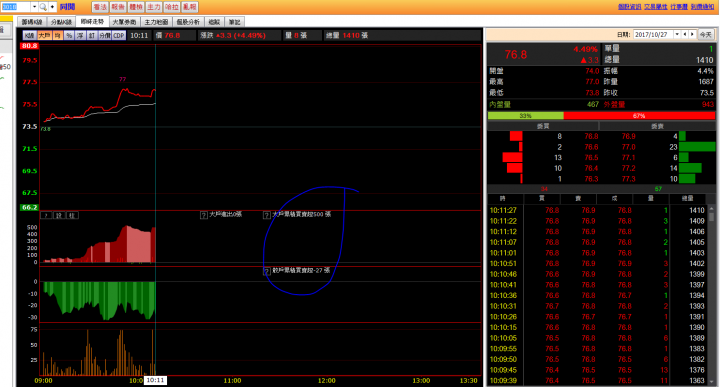This screenshot has height=387, width=720.
Task: Click the 柱 bar-style button above big-holder chart
Action: coord(73,215)
